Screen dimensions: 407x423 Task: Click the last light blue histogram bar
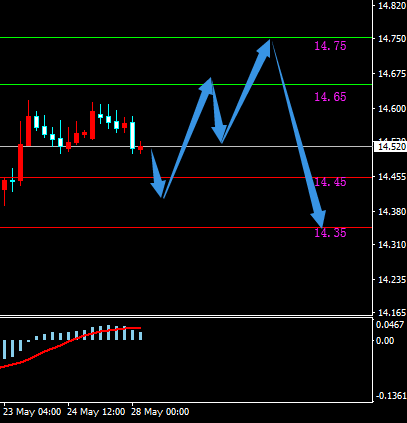[x=141, y=336]
